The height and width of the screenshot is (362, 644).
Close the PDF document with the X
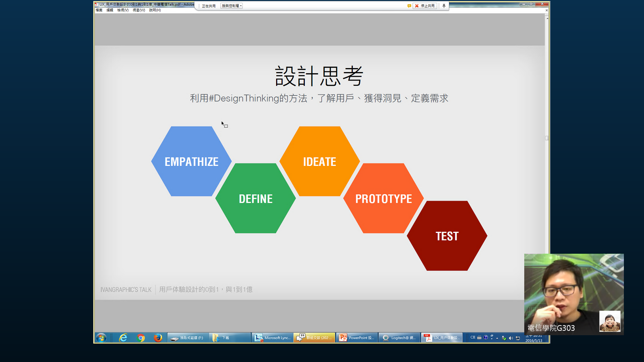tap(546, 10)
